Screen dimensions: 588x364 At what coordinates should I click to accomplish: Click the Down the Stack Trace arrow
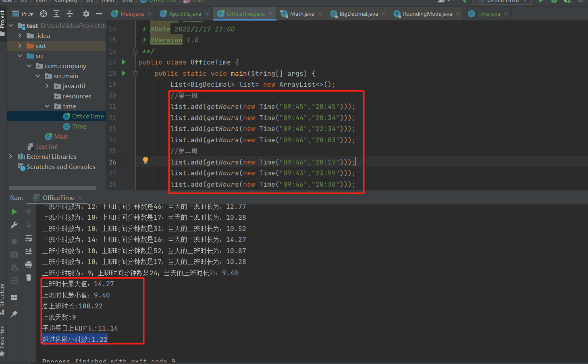click(x=29, y=225)
